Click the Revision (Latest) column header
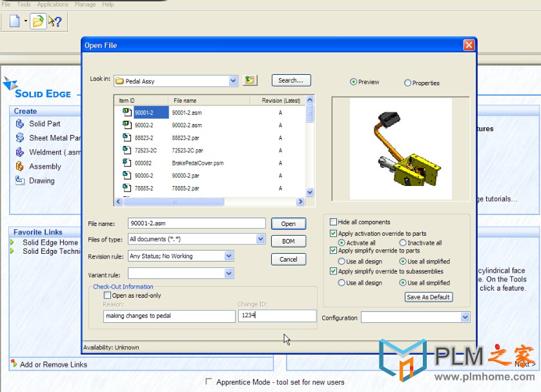This screenshot has height=392, width=541. [x=278, y=100]
